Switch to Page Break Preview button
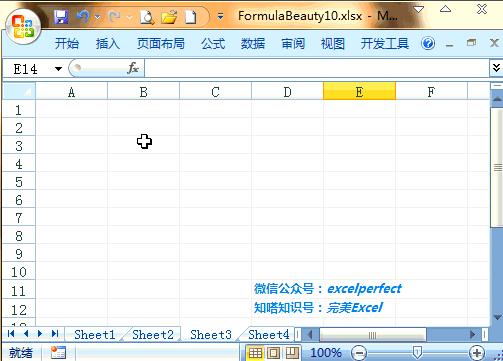Image resolution: width=503 pixels, height=361 pixels. click(292, 353)
